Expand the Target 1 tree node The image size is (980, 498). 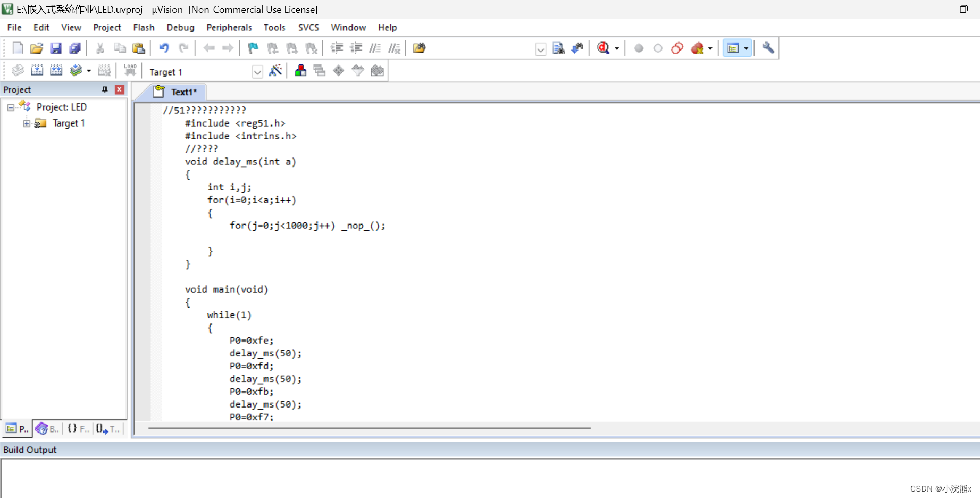click(27, 123)
